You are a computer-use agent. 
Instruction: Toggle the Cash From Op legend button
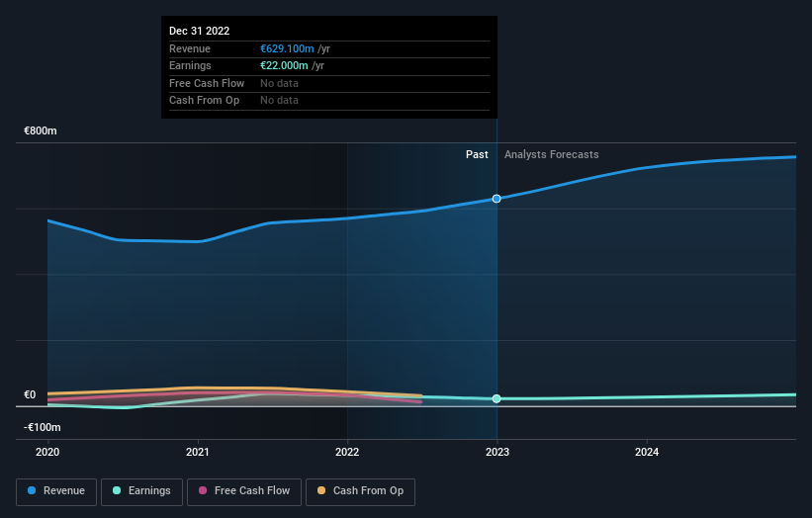[x=360, y=491]
